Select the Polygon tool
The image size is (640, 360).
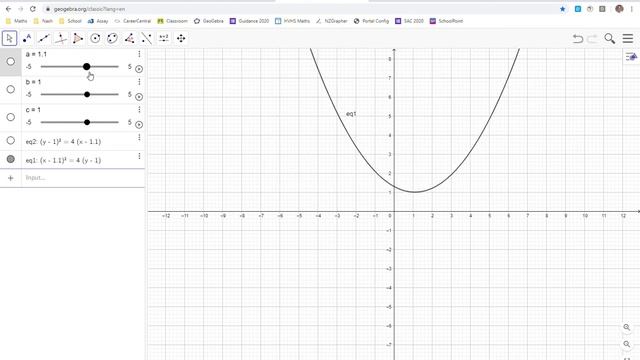point(78,38)
